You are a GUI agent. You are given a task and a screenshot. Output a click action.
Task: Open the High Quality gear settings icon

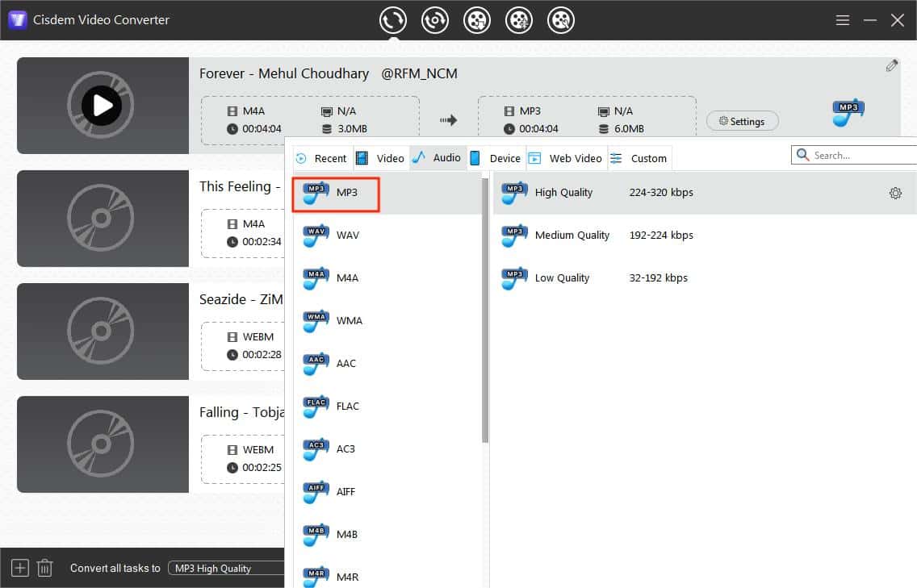pos(894,193)
